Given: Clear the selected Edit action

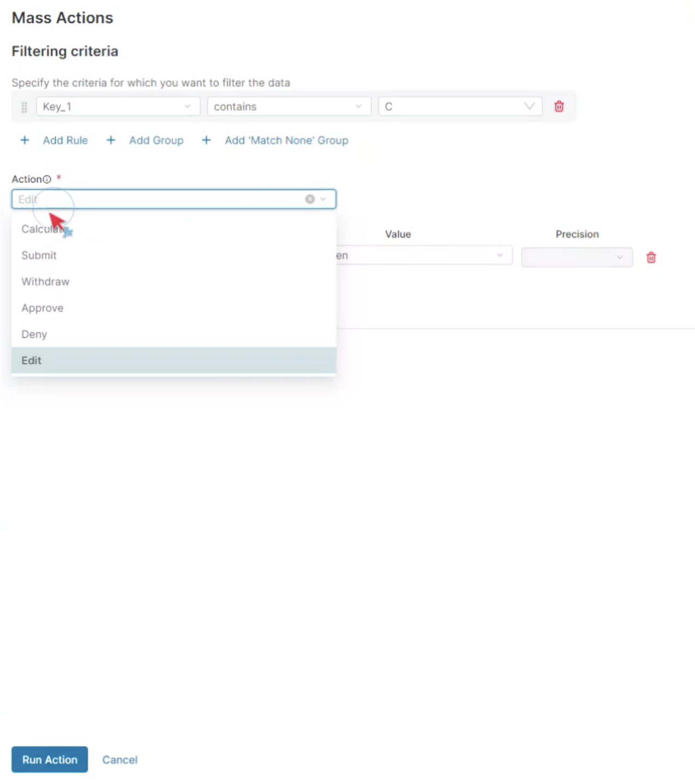Looking at the screenshot, I should coord(310,199).
